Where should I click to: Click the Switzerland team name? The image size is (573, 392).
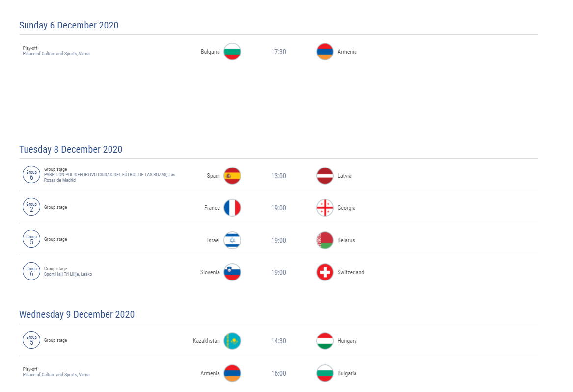[351, 272]
